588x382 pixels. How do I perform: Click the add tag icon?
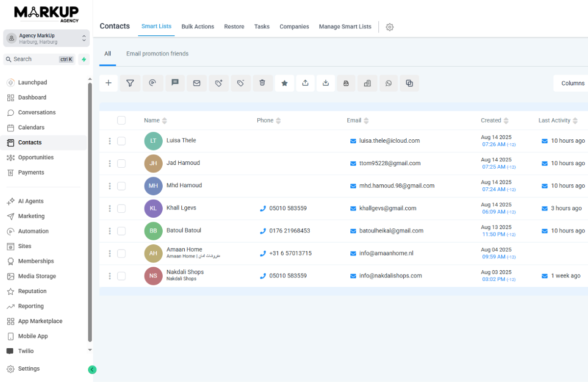(219, 83)
